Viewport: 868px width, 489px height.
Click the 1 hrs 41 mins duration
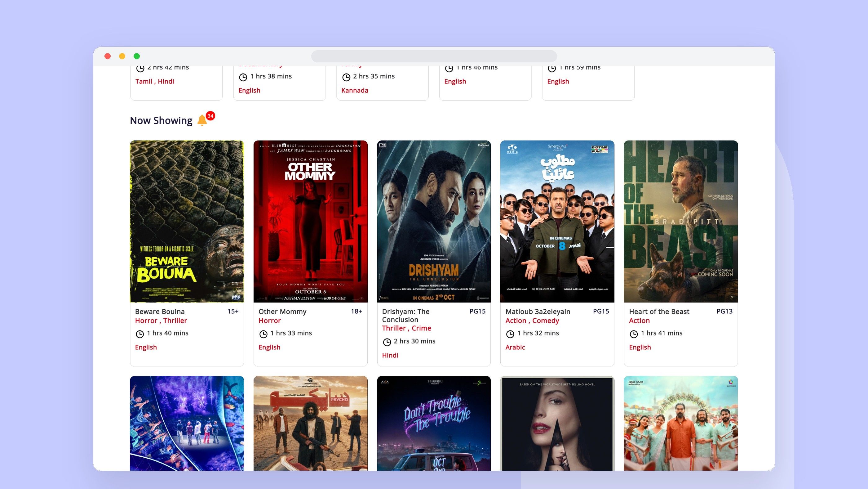point(662,333)
